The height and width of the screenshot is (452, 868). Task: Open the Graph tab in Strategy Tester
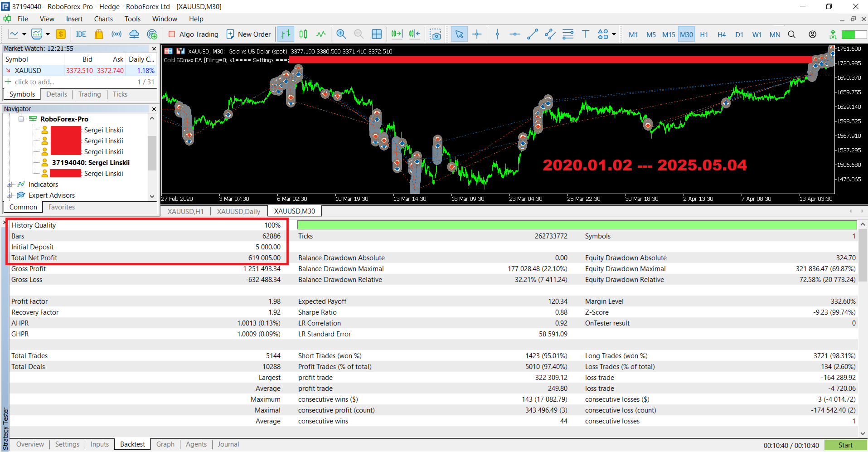[x=165, y=444]
